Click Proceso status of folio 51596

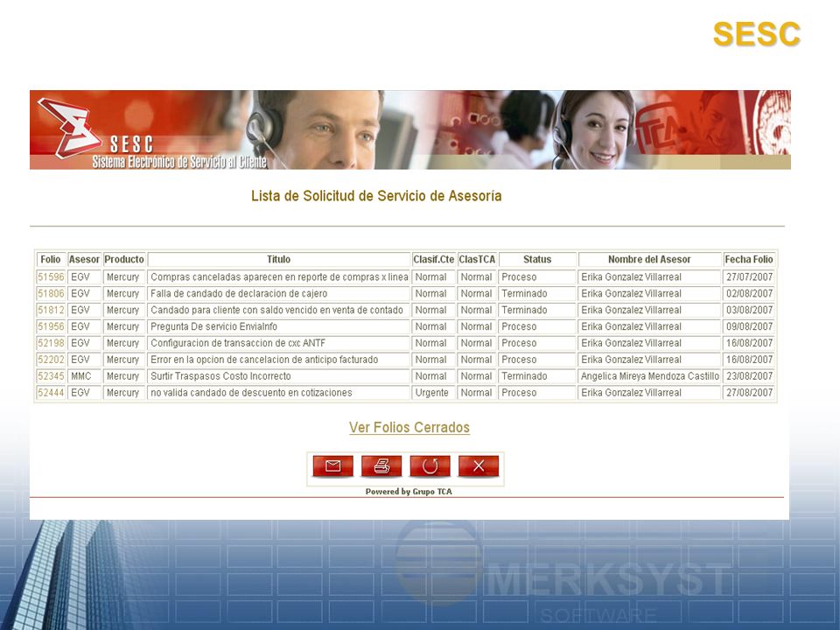[x=519, y=277]
